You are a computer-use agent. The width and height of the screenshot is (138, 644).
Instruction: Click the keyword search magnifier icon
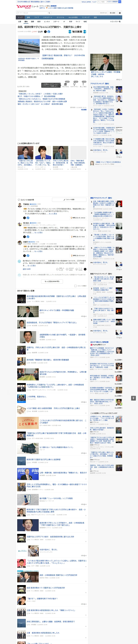[49, 13]
